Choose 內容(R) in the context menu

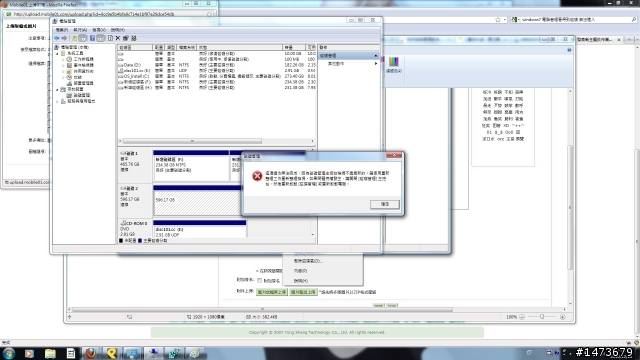click(300, 271)
